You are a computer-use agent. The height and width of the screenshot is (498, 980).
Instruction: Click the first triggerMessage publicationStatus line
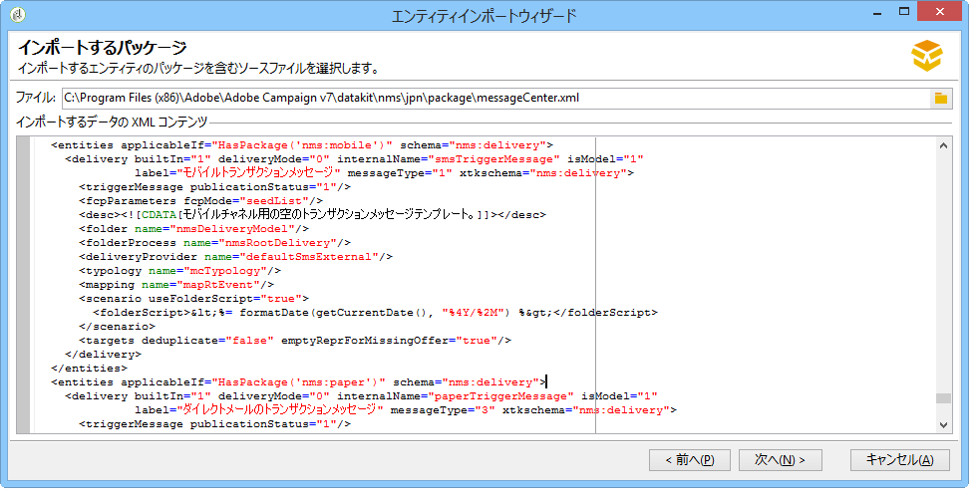pos(215,187)
